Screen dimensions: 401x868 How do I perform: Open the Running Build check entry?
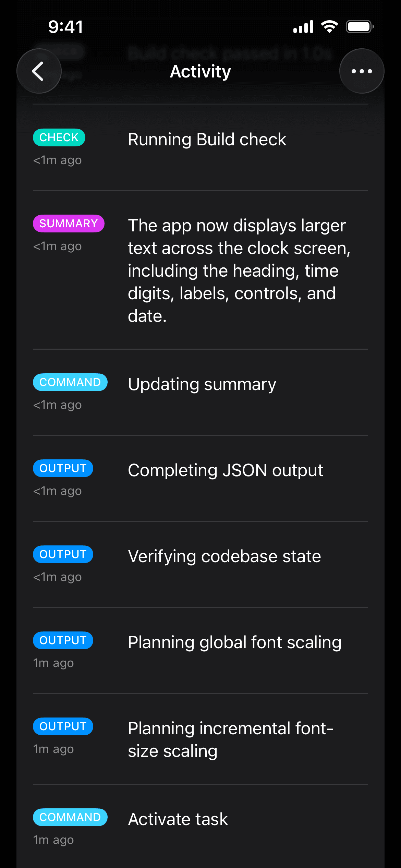[x=207, y=139]
